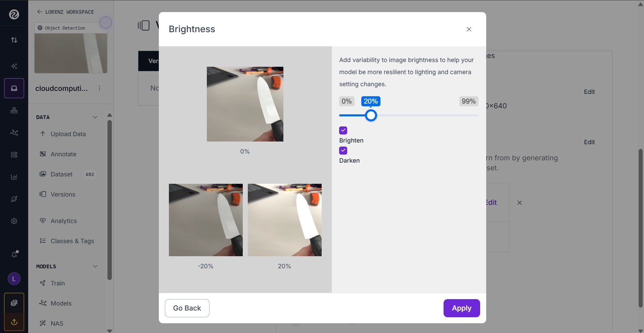Image resolution: width=644 pixels, height=333 pixels.
Task: Uncheck the Brighten checkbox
Action: tap(343, 130)
